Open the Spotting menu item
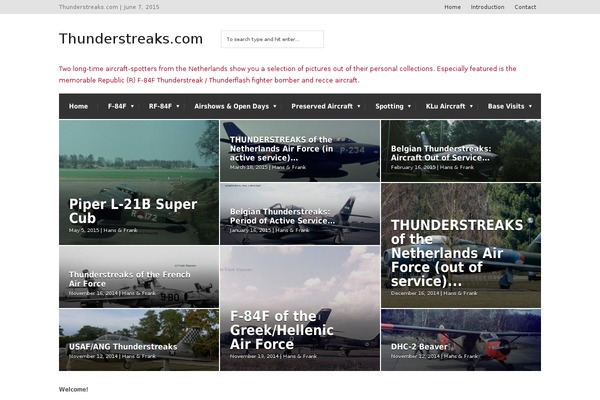 [x=389, y=106]
